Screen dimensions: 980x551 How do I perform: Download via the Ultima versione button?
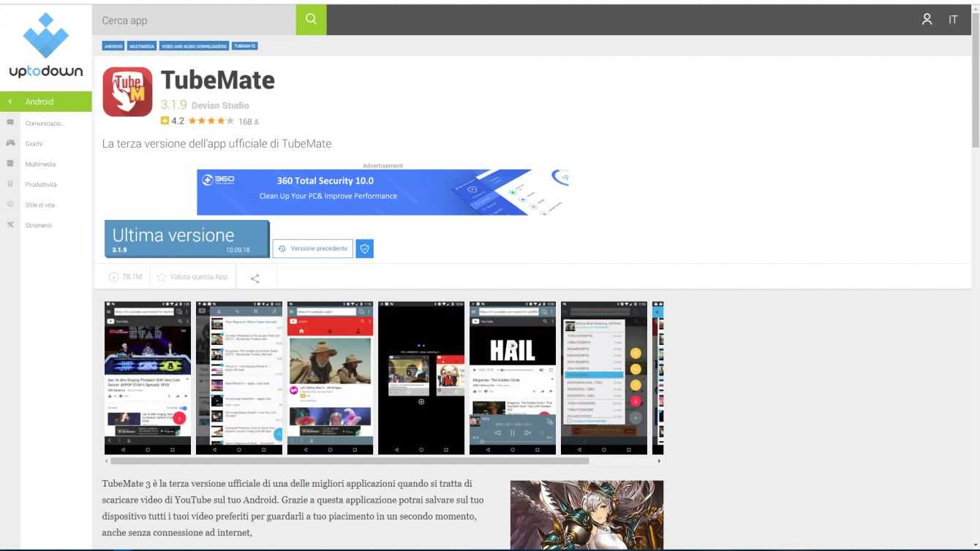186,239
